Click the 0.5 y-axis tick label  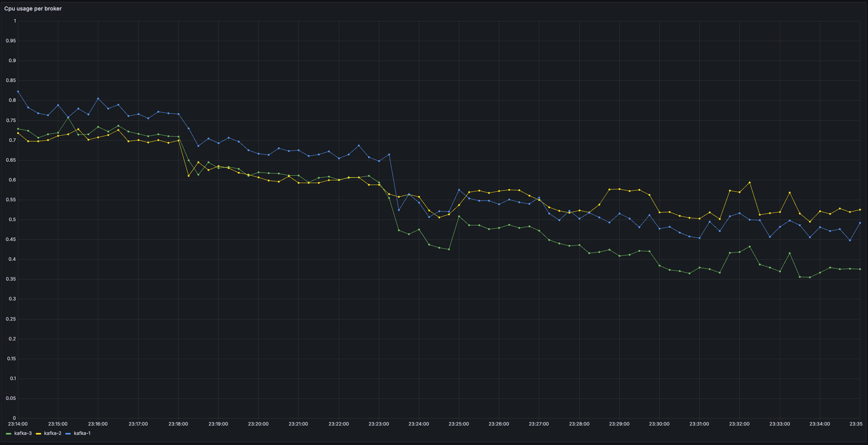pyautogui.click(x=13, y=220)
